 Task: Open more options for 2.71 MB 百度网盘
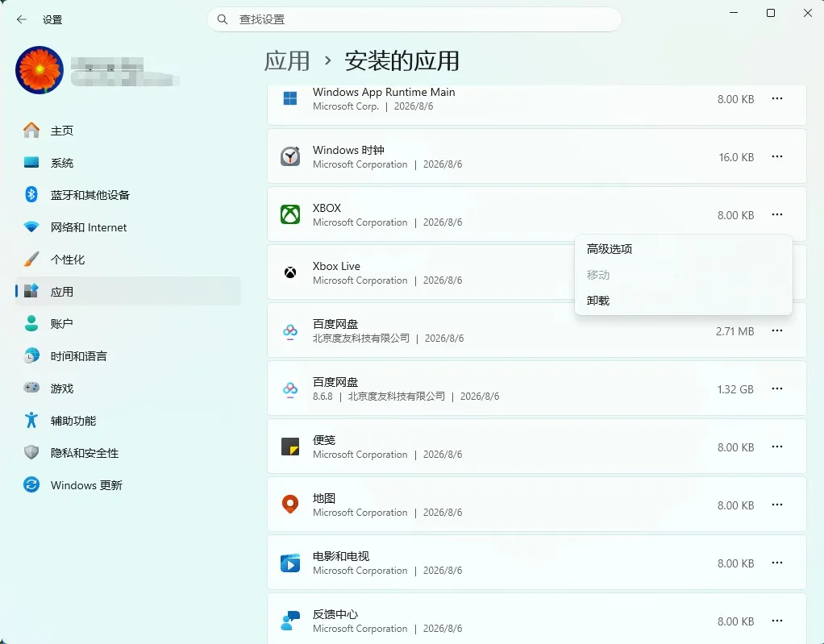pyautogui.click(x=777, y=330)
